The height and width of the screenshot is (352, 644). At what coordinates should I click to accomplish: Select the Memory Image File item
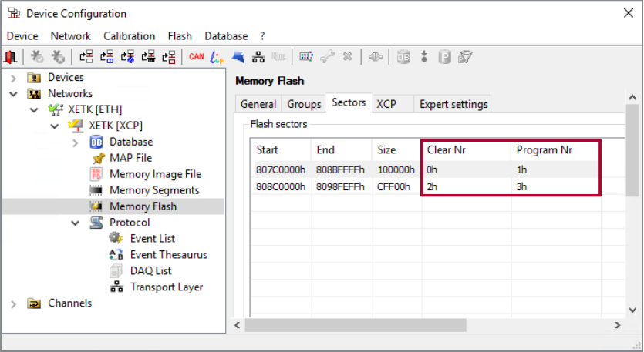click(x=155, y=174)
